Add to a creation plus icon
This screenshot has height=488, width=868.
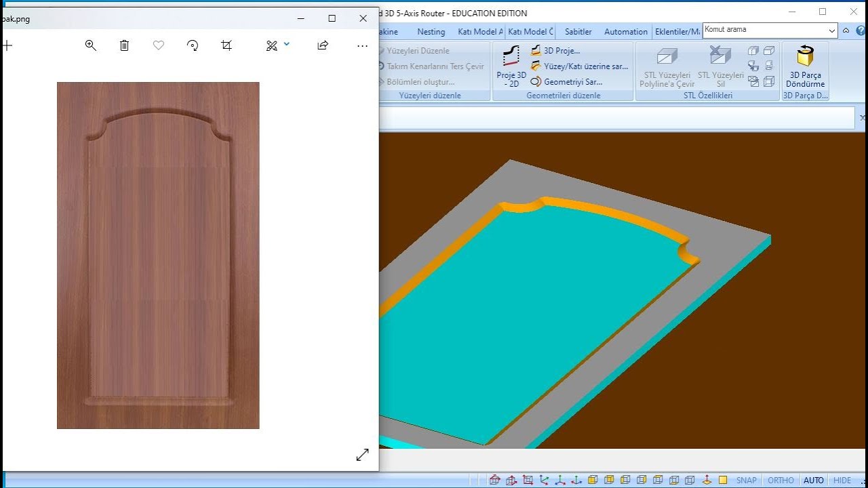tap(7, 45)
